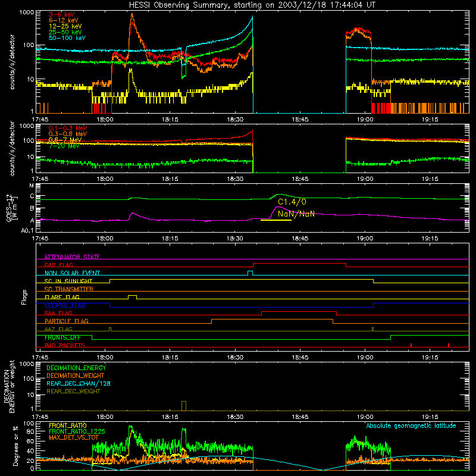Select the yellow 12-25 keV legend label
This screenshot has height=476, width=476.
(65, 26)
